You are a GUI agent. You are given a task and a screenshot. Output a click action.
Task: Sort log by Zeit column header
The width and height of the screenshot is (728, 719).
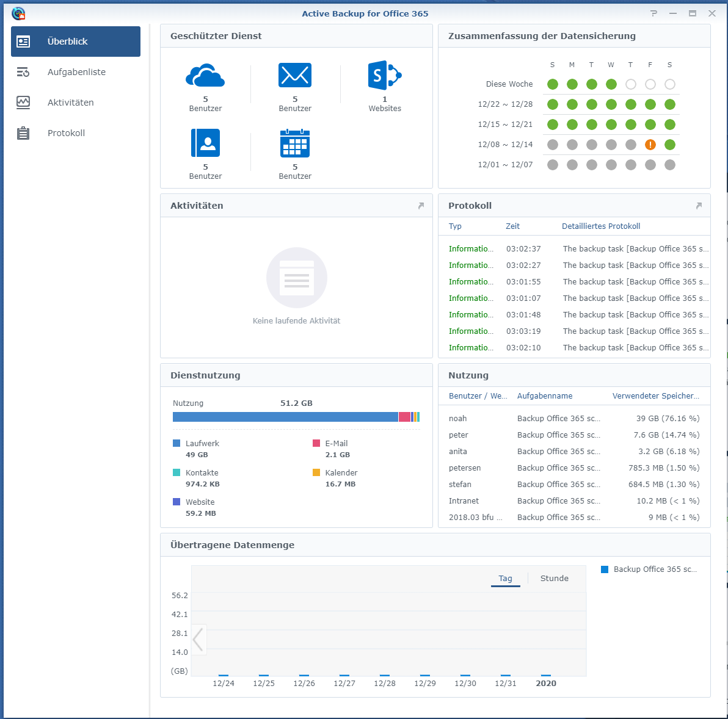pos(512,226)
